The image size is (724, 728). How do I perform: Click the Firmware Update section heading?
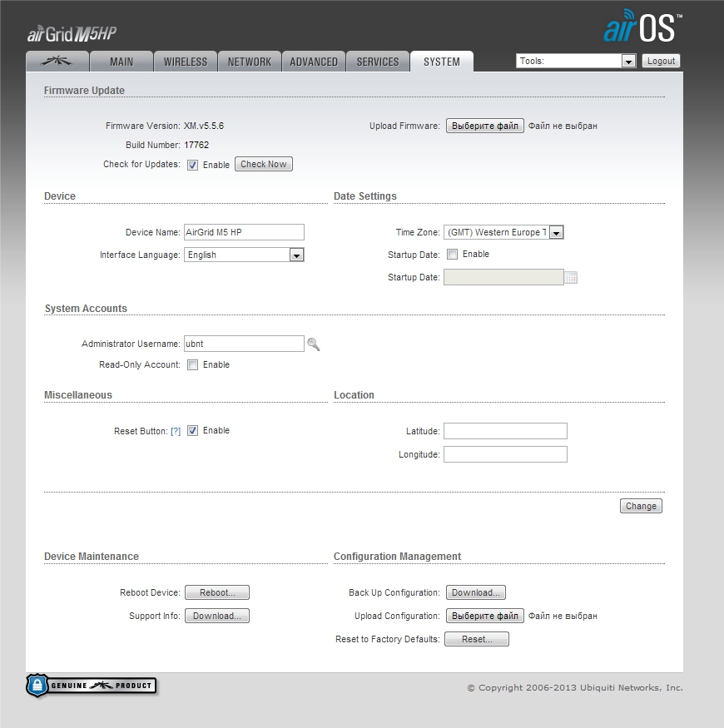(84, 91)
